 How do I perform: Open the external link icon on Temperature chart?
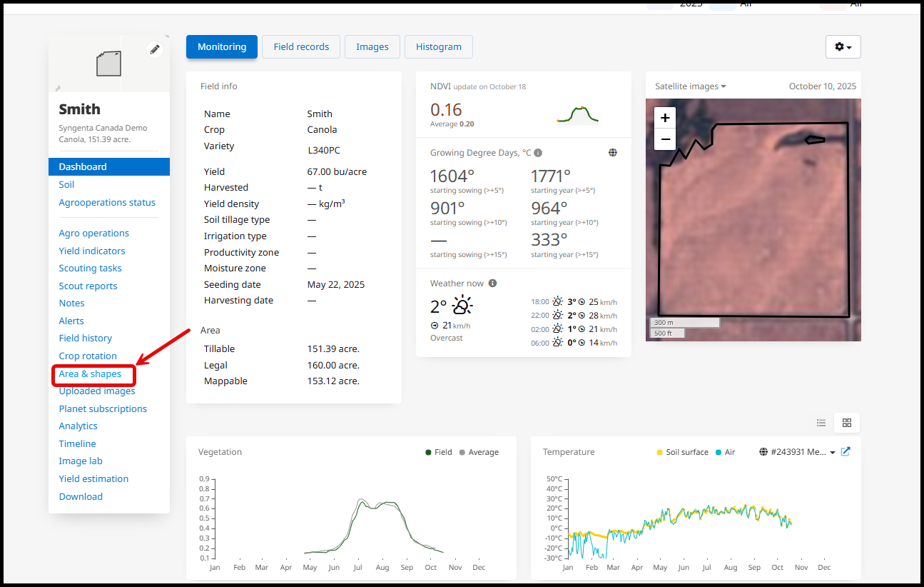[846, 451]
